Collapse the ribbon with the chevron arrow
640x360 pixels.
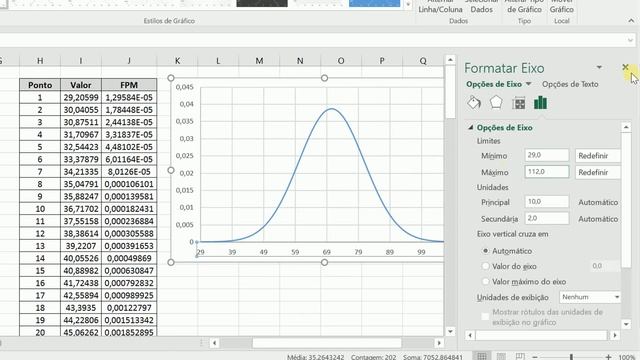click(631, 20)
